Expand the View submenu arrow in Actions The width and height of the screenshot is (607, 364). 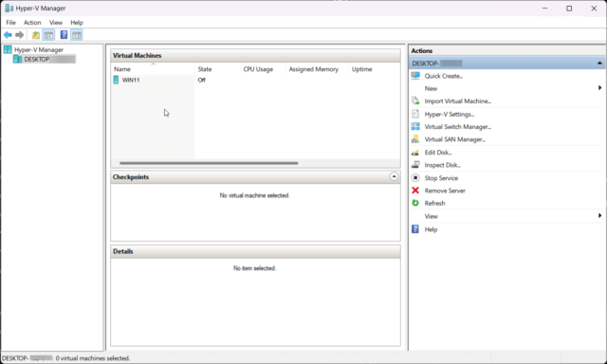point(599,216)
